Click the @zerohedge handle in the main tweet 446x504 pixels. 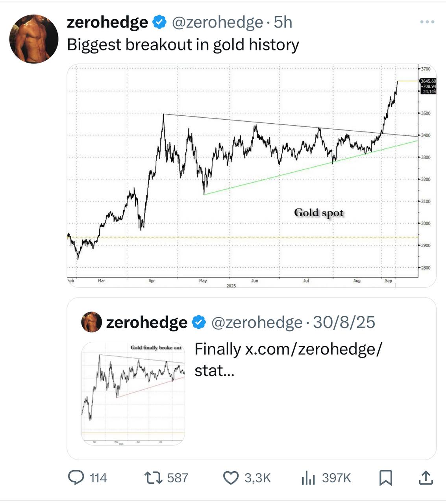point(217,22)
